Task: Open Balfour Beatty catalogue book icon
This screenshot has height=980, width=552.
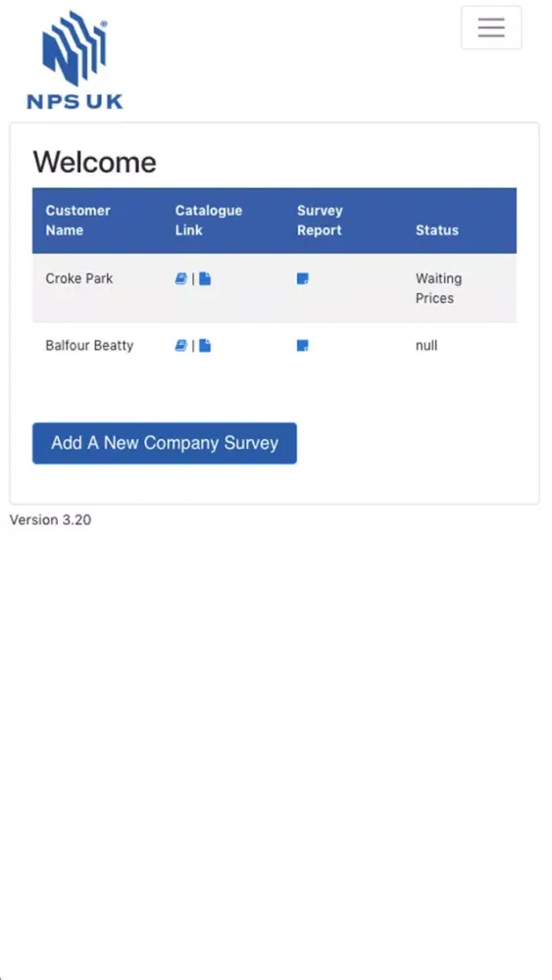Action: click(x=180, y=346)
